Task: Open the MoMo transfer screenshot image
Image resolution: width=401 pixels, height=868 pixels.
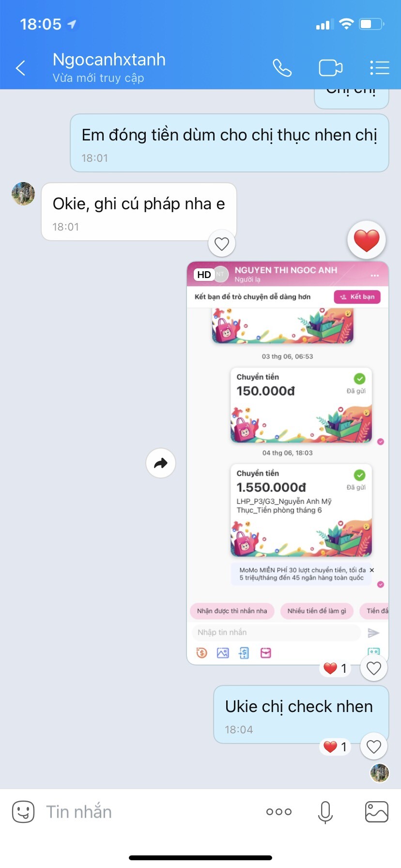Action: tap(288, 463)
